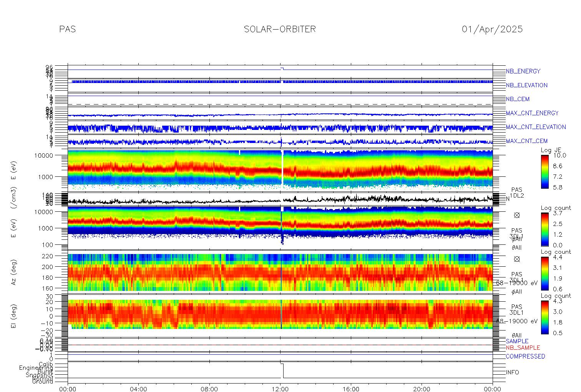Click the (/cm3) density axis title
Screen dimensions: 581x392
(14, 198)
